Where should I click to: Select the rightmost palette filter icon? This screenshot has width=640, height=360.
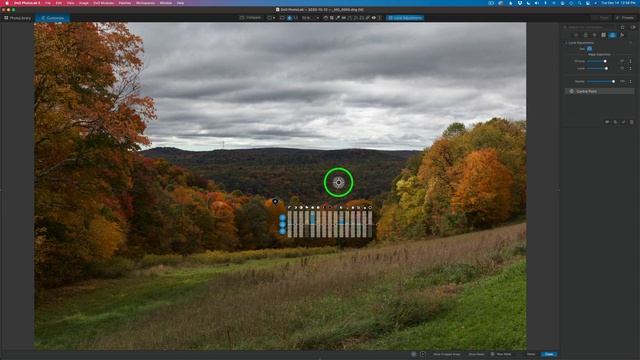(622, 35)
